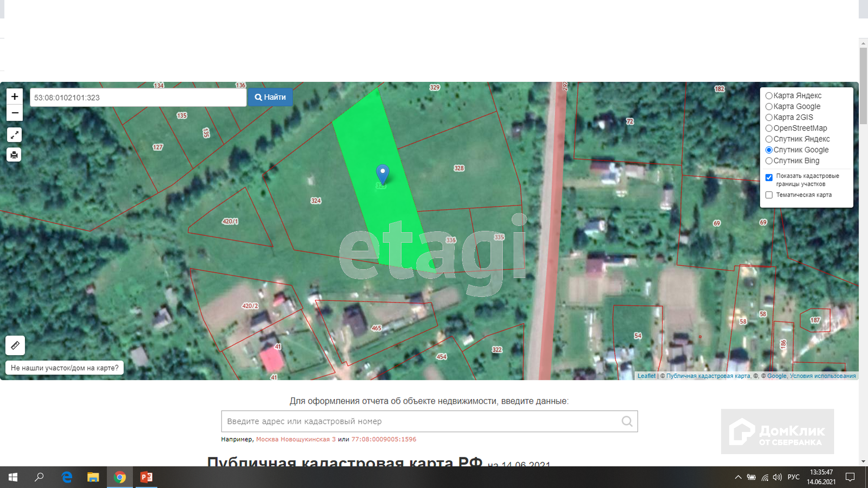The width and height of the screenshot is (868, 488).
Task: Select the Карта Яндекс radio option
Action: tap(769, 96)
